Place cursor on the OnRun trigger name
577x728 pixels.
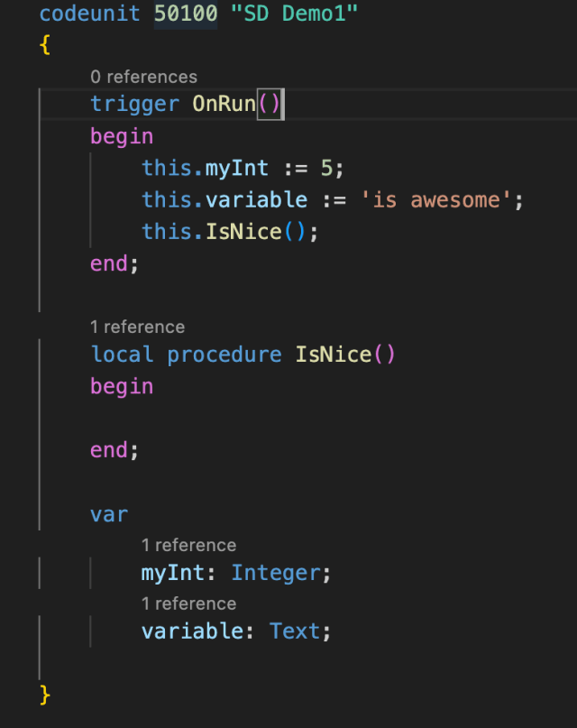(x=224, y=104)
